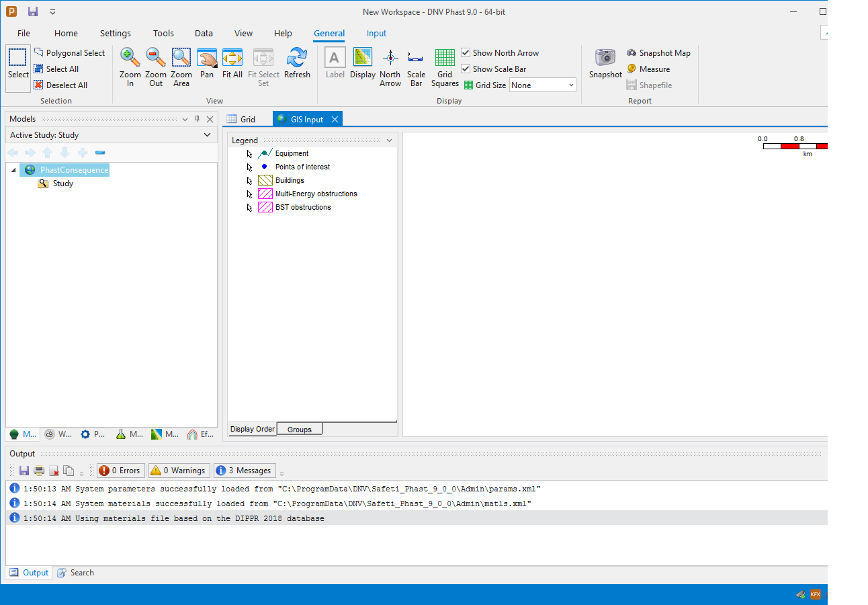Activate the Select tool
This screenshot has width=868, height=605.
tap(18, 68)
